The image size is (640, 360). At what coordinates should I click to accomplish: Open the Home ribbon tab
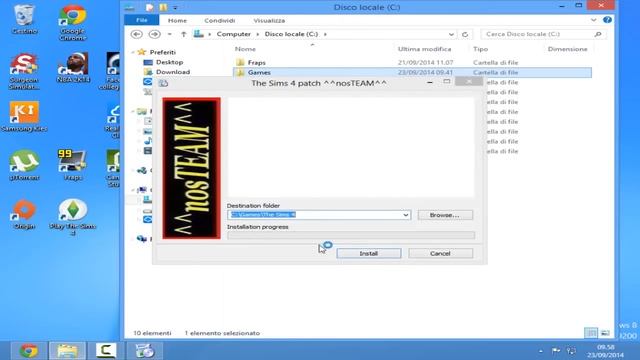(x=177, y=20)
